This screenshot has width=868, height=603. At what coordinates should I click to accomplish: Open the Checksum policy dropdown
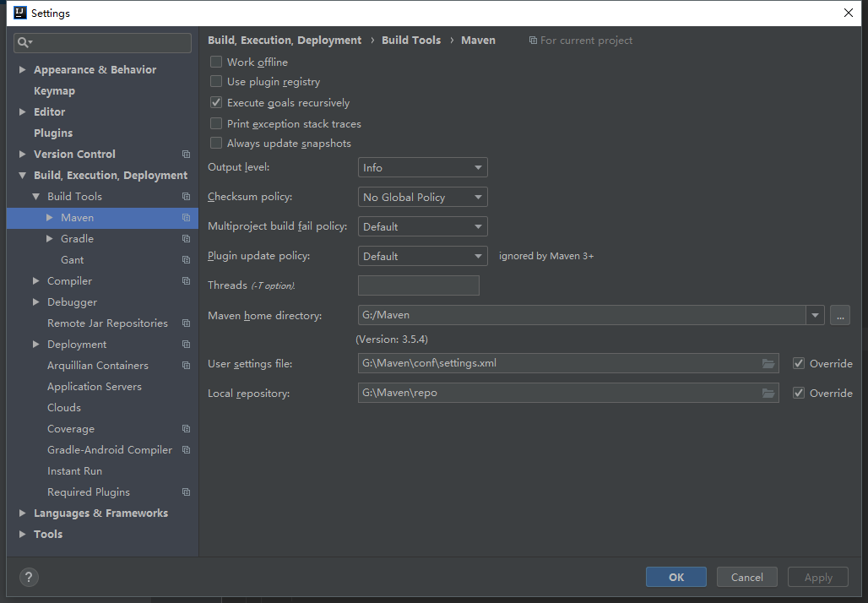(x=422, y=197)
